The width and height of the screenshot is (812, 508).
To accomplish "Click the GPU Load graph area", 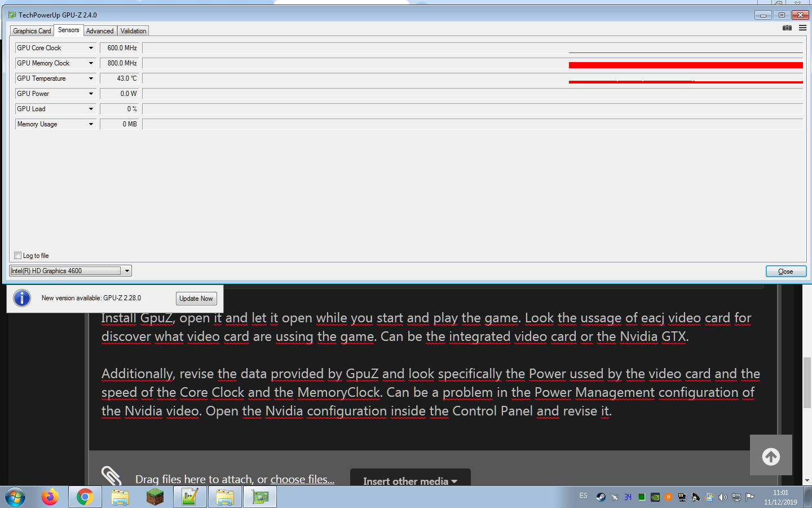I will [473, 109].
